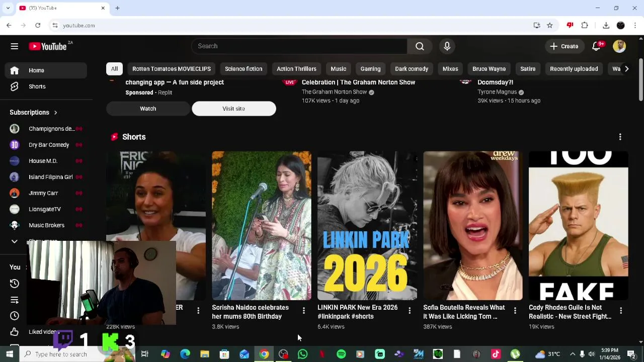The height and width of the screenshot is (362, 644).
Task: Reload the page in Chrome
Action: [x=38, y=25]
